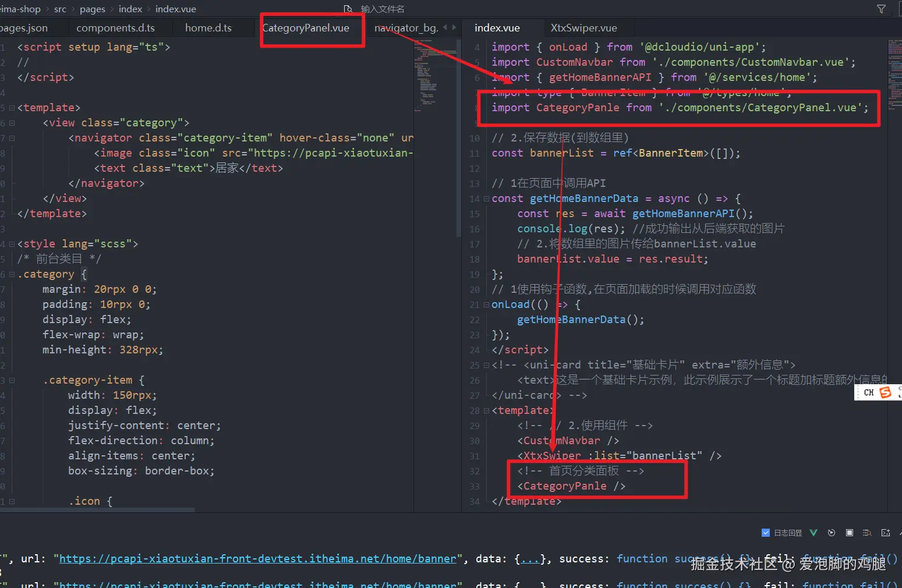The image size is (902, 588).
Task: Click the index folder breadcrumb segment
Action: point(130,9)
